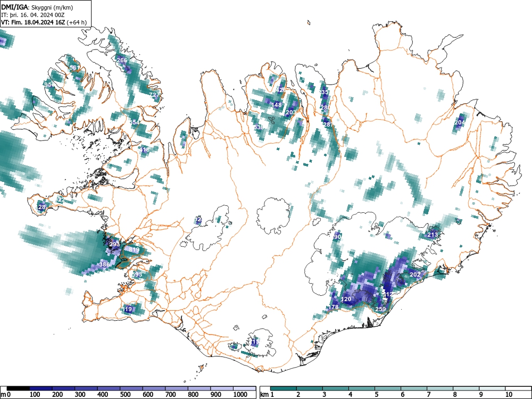The image size is (532, 399).
Task: Pick the 7–8 km legend swatch
Action: point(440,388)
